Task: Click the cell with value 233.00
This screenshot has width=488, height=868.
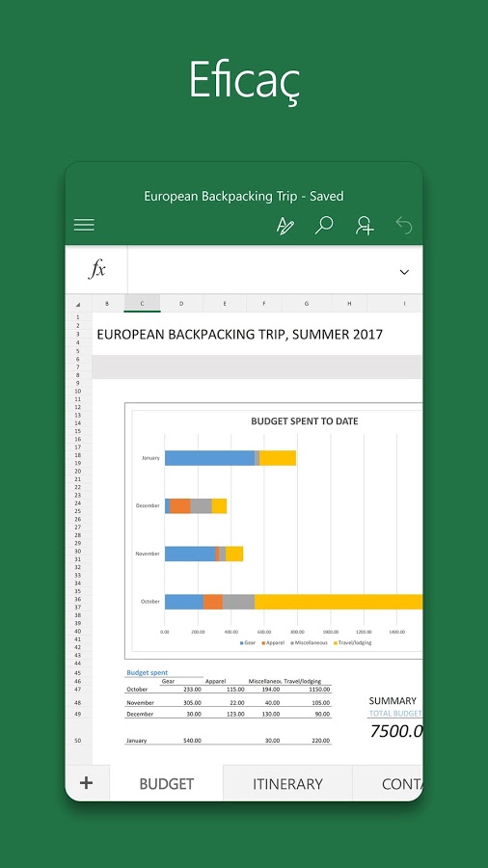Action: (x=192, y=690)
